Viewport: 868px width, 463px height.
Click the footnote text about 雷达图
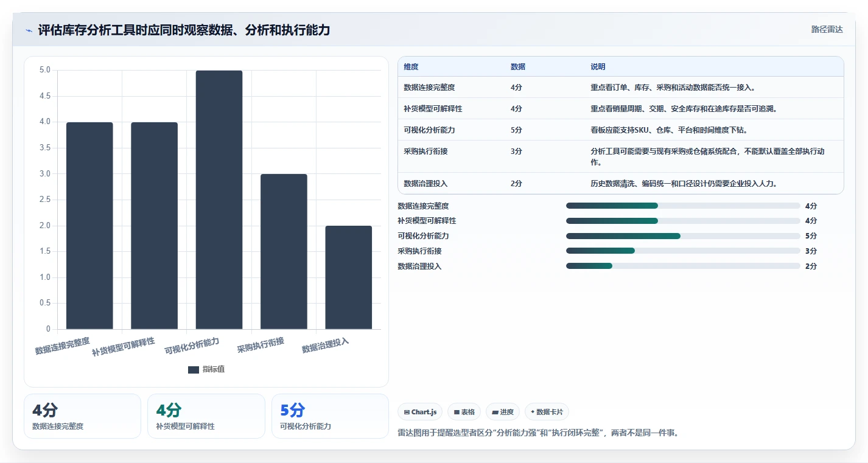(x=538, y=433)
